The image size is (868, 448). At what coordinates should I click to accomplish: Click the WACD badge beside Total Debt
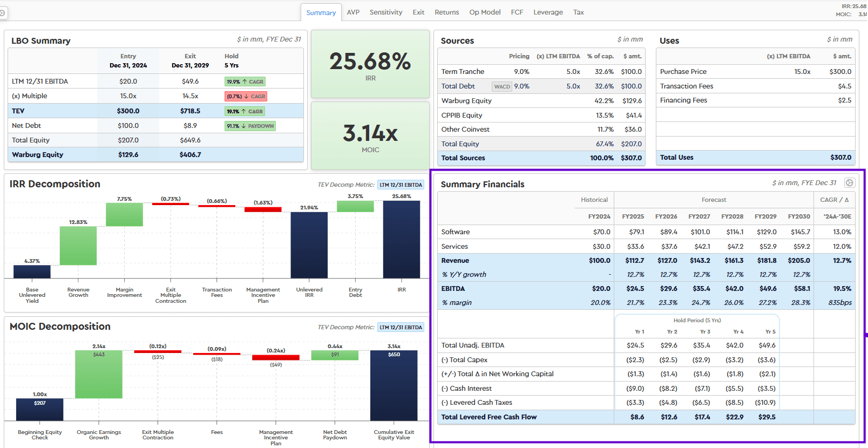click(501, 86)
